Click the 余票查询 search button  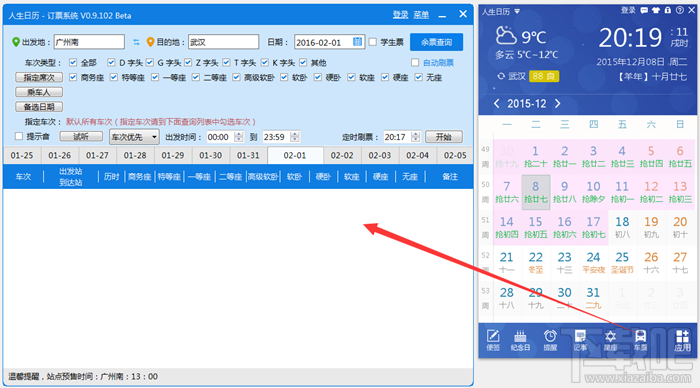tap(436, 42)
